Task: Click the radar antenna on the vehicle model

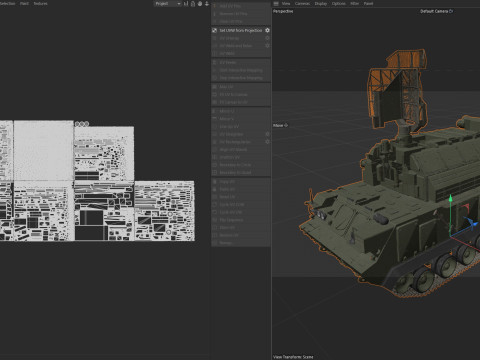Action: coord(397,87)
